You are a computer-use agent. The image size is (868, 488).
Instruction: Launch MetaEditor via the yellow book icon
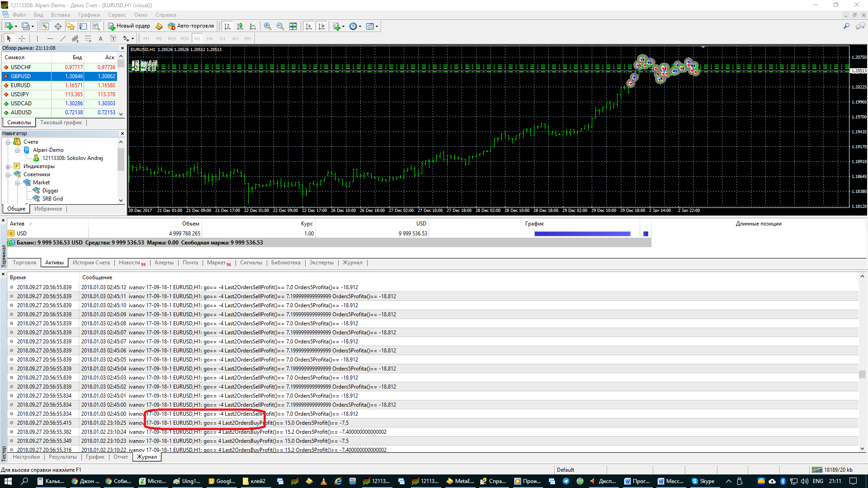tap(159, 26)
